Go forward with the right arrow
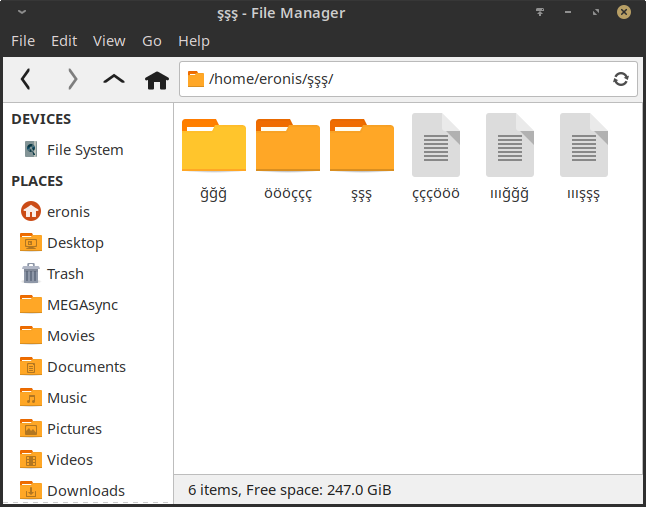This screenshot has height=507, width=646. coord(73,79)
